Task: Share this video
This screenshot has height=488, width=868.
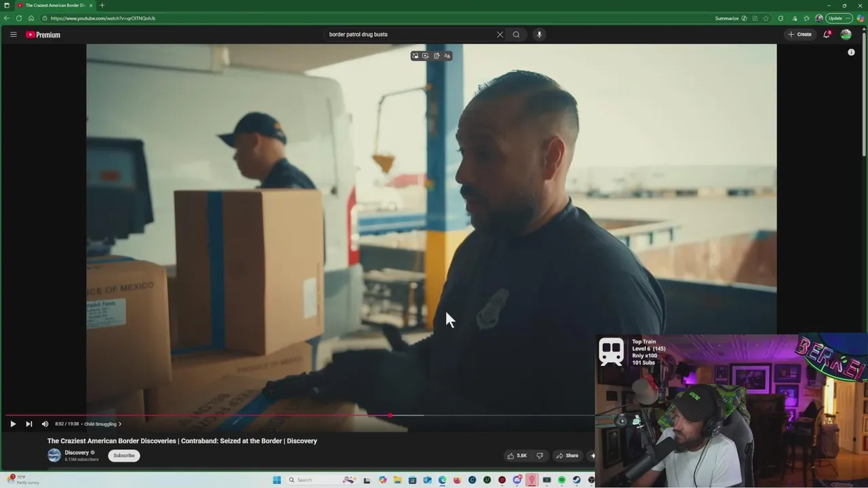Action: tap(568, 455)
